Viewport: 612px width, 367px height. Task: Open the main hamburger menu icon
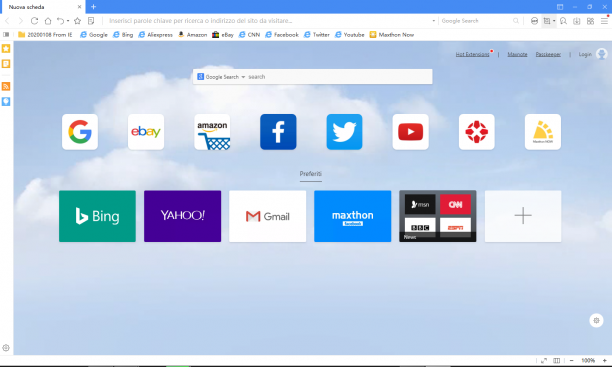(604, 21)
